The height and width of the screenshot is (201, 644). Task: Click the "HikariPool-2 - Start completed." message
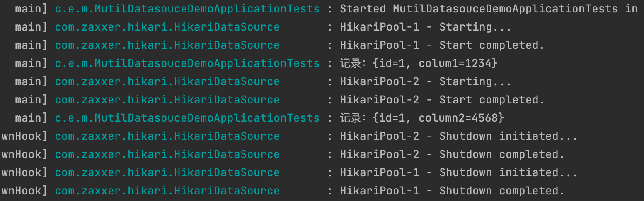tap(442, 100)
